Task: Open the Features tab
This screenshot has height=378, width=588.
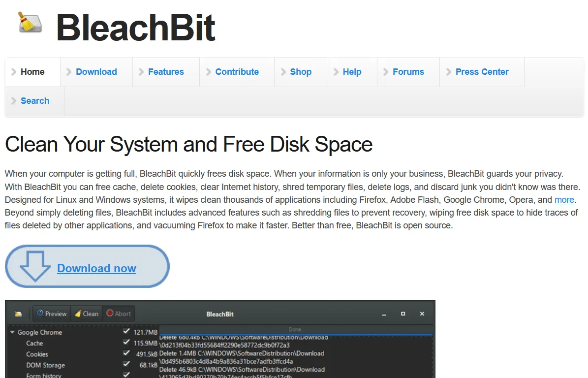Action: pos(165,72)
